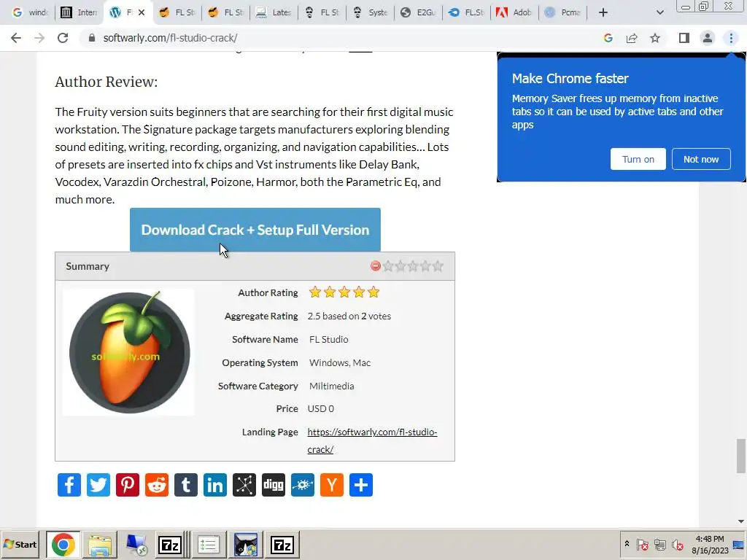
Task: Switch to the 'Lates' tab
Action: click(274, 12)
